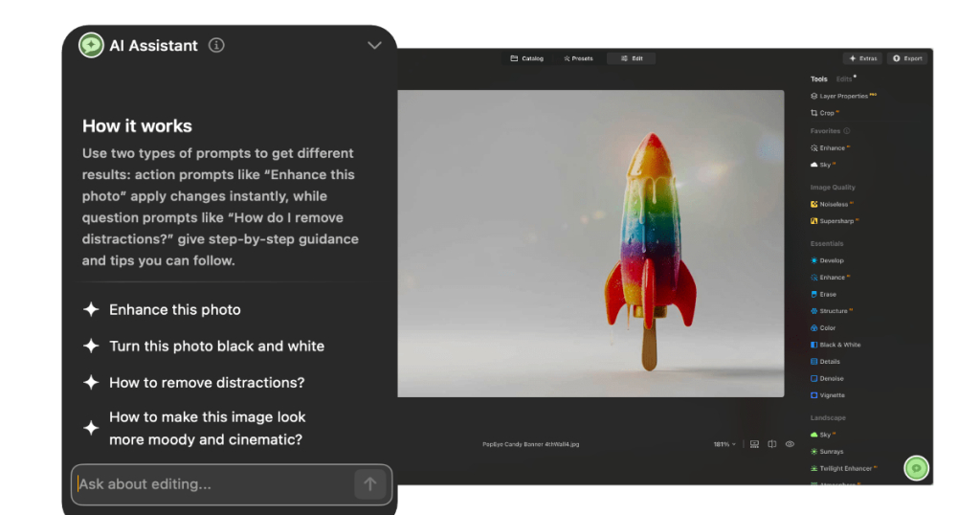Choose the moody and cinematic prompt
This screenshot has height=515, width=980.
coord(194,428)
